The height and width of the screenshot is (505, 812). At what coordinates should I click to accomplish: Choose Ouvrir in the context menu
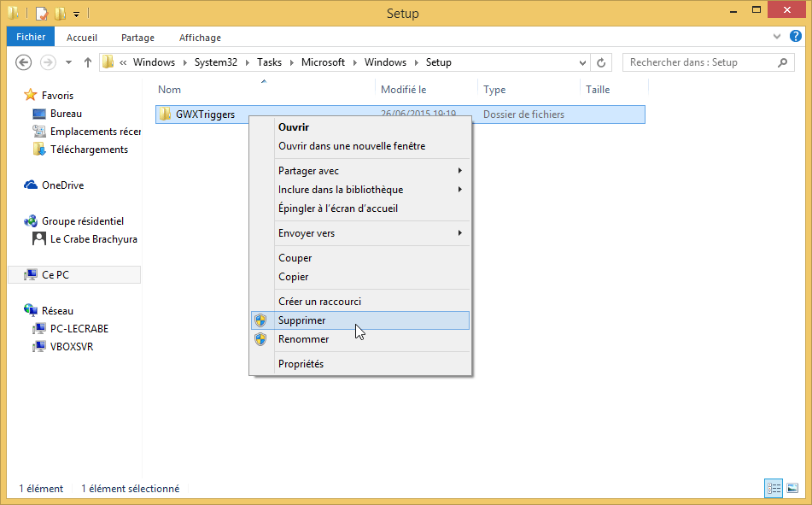[x=360, y=127]
